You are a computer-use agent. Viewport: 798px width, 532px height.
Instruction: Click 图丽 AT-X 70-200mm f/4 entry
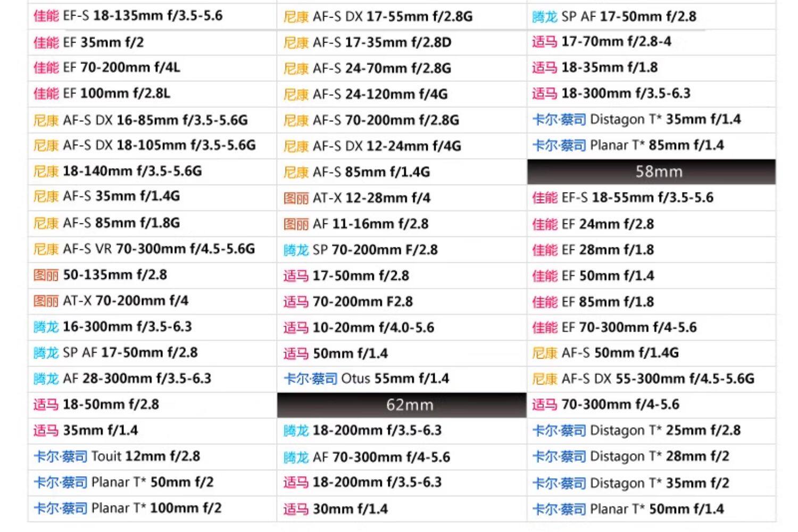pyautogui.click(x=152, y=301)
